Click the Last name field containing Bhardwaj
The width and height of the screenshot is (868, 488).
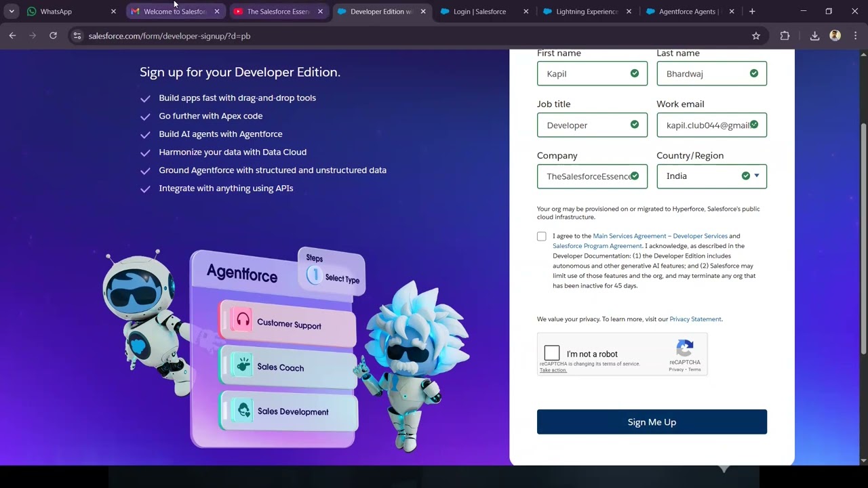(x=711, y=73)
